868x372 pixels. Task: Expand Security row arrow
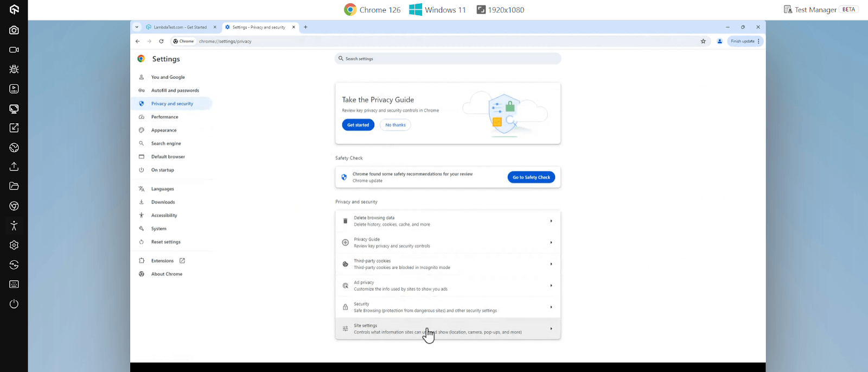(x=551, y=307)
